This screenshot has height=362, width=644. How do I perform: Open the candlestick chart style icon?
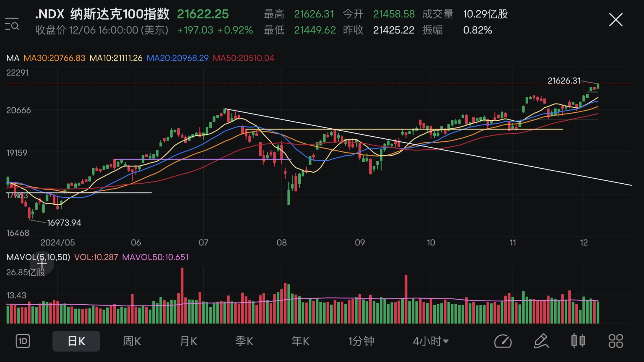click(x=578, y=341)
